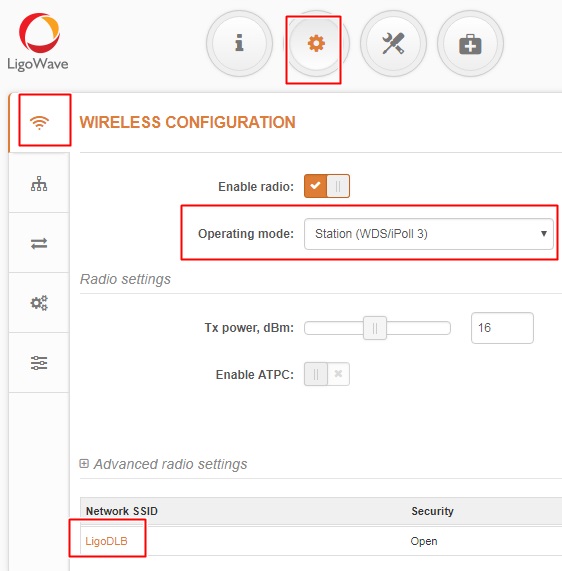Click the Tx power slider handle
562x571 pixels.
tap(375, 328)
